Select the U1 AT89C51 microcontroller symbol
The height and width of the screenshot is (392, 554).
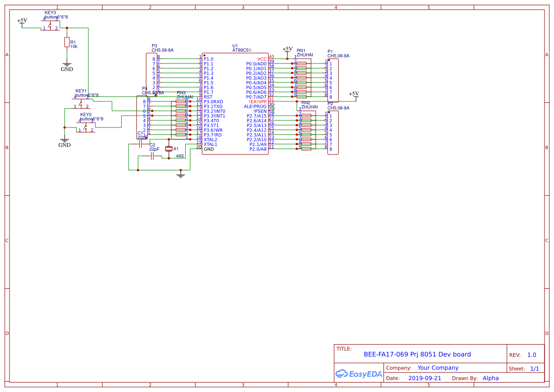(236, 104)
